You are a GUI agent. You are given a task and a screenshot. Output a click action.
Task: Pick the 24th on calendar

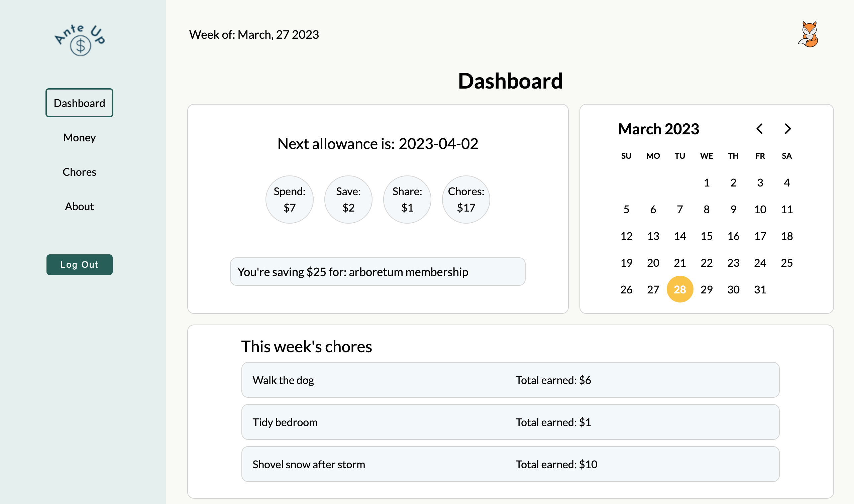tap(760, 263)
